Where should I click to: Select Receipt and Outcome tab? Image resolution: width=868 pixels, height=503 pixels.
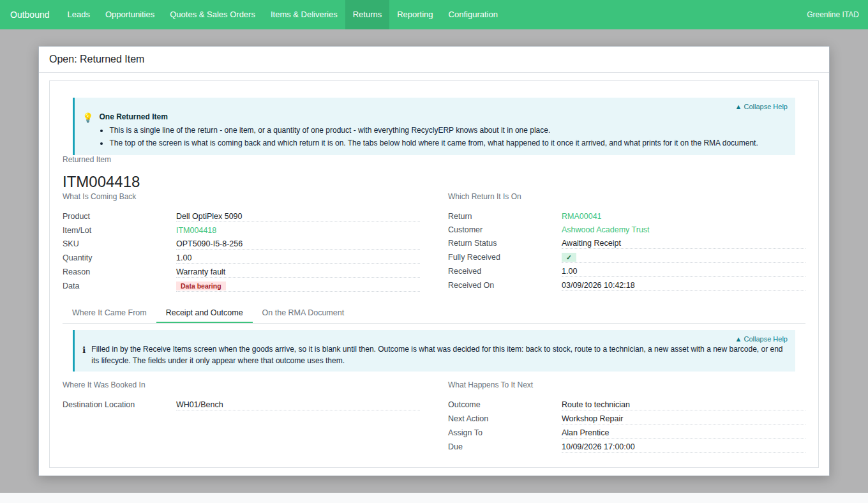204,313
